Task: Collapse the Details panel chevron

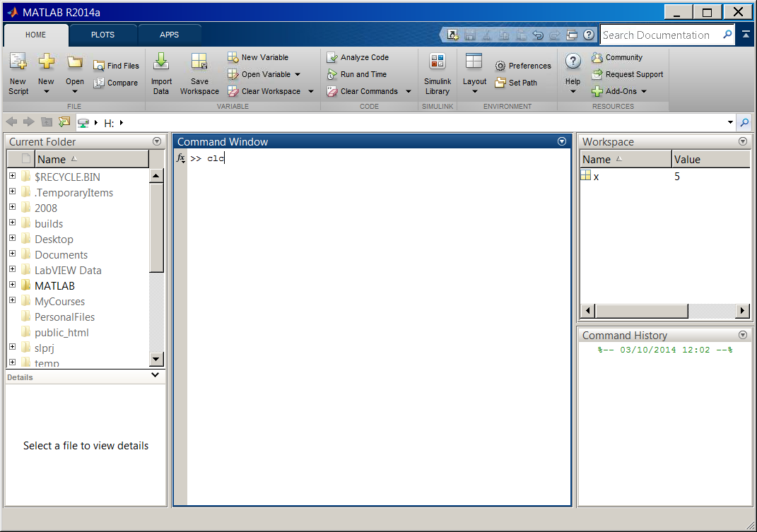Action: coord(155,374)
